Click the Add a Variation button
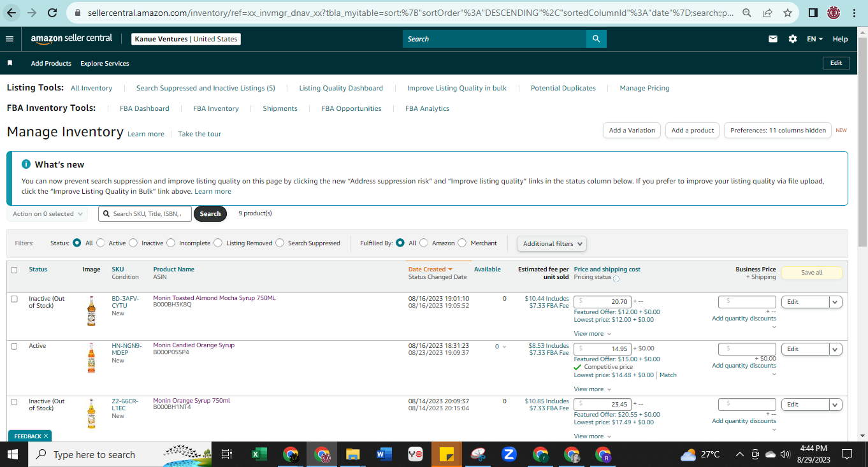Screen dimensions: 868x467 pyautogui.click(x=632, y=131)
